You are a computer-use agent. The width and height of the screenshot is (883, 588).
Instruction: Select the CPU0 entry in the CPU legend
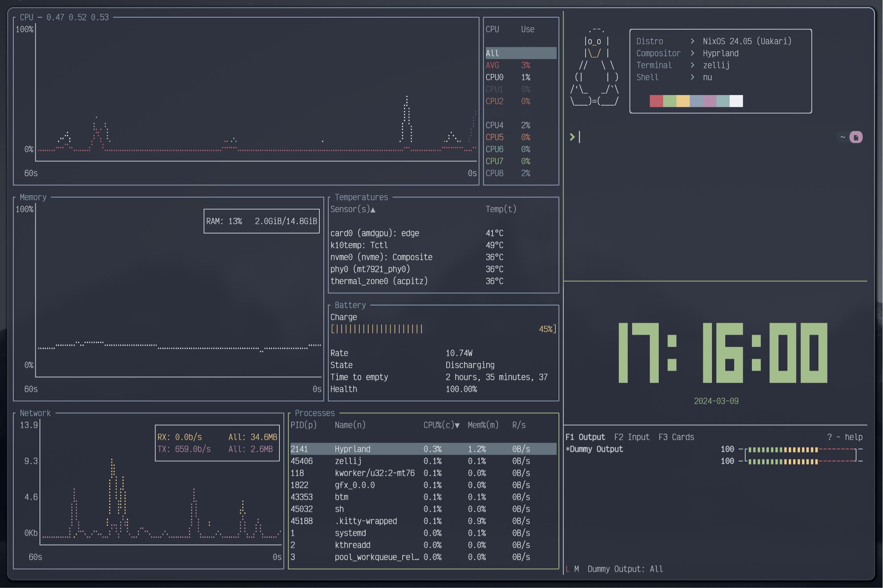pos(495,77)
